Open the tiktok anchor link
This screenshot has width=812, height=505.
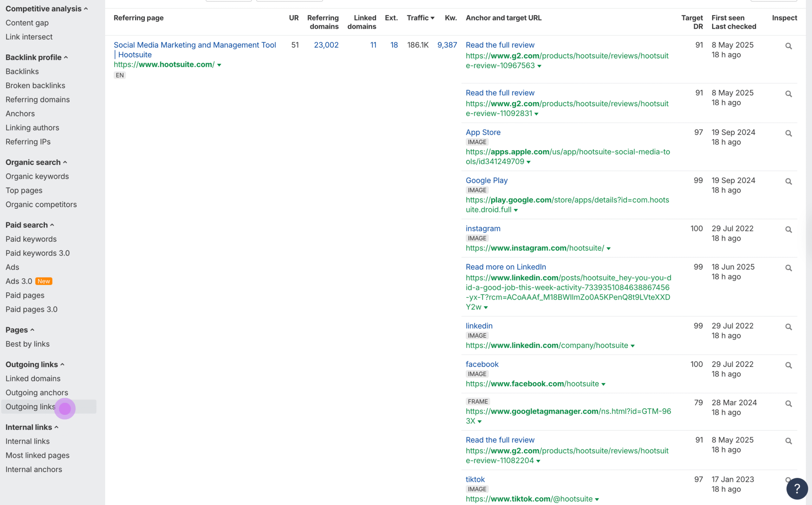475,479
